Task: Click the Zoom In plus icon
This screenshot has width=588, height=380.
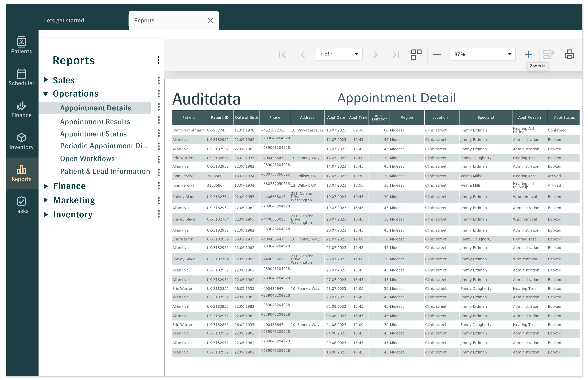Action: 528,54
